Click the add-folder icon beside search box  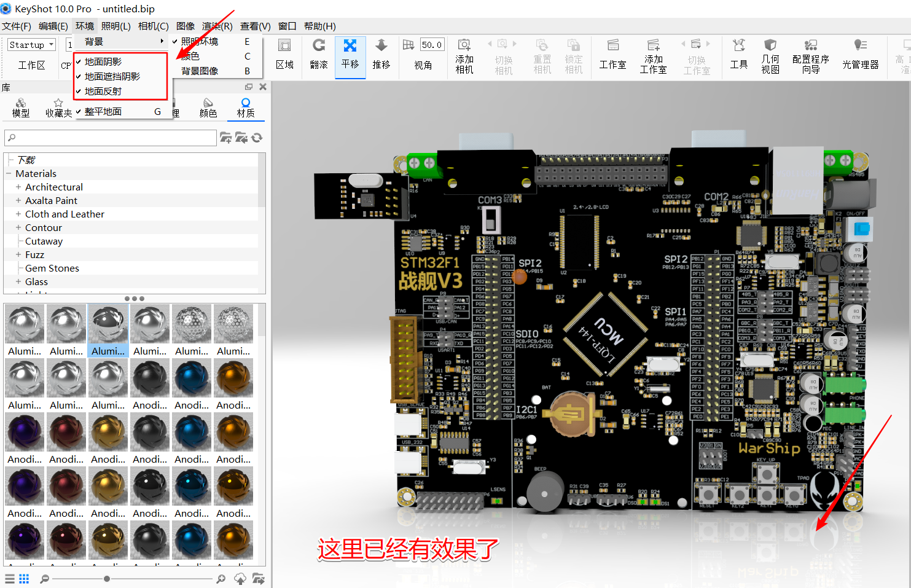pyautogui.click(x=226, y=138)
